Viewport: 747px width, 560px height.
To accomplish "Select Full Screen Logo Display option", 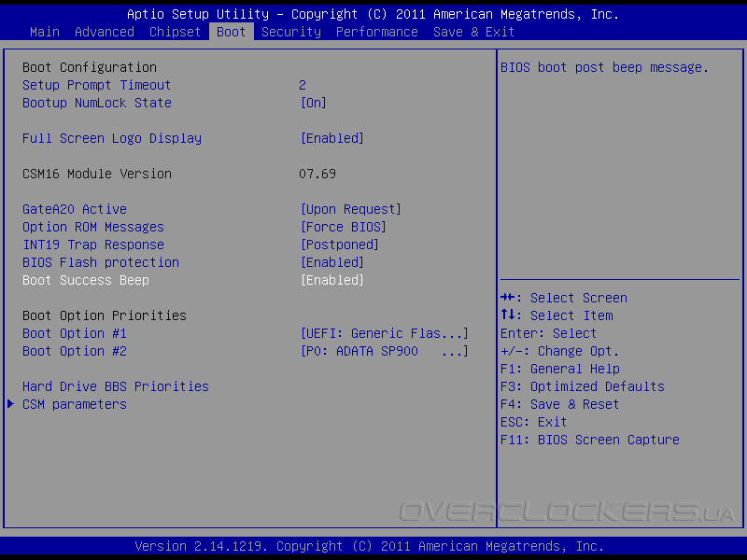I will click(x=112, y=138).
